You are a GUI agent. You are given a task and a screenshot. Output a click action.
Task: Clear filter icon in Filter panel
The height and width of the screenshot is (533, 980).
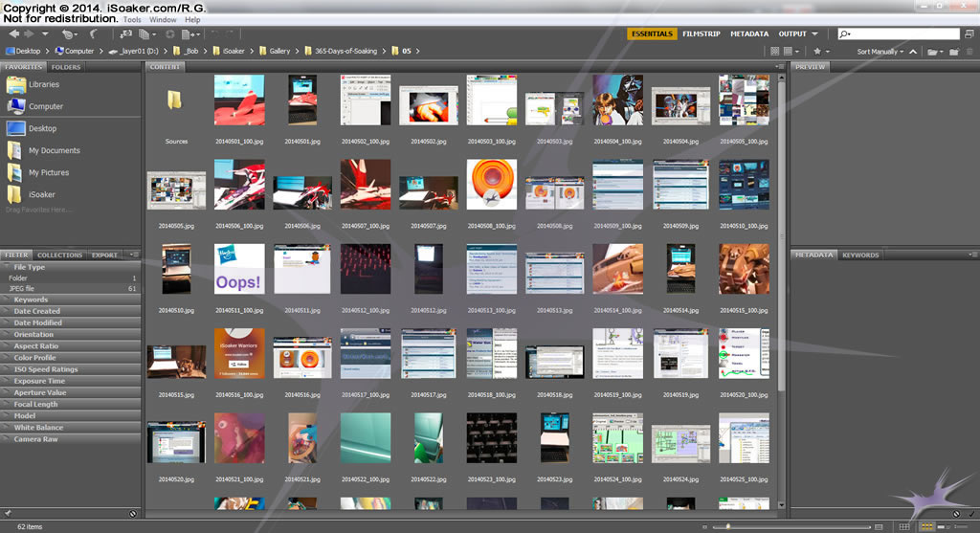[132, 514]
